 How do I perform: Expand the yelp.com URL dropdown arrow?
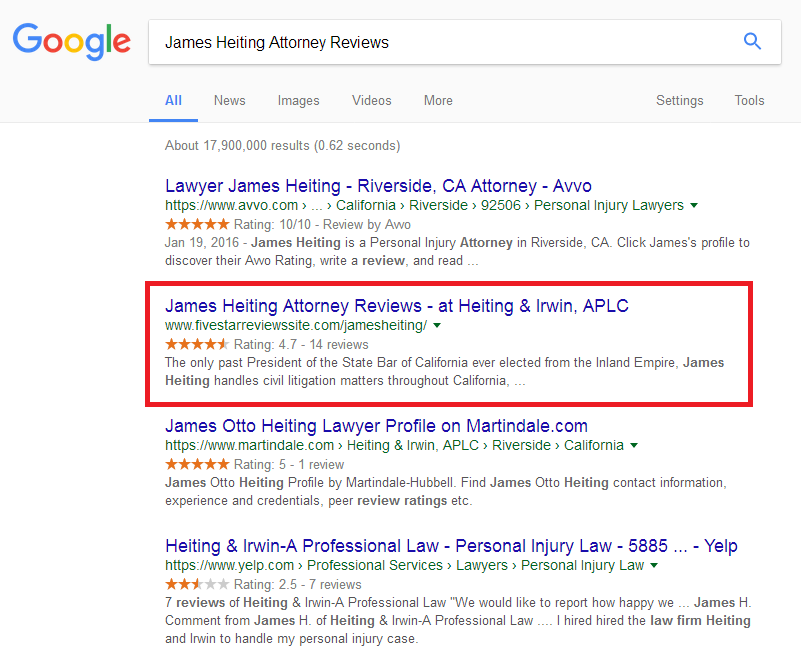[x=654, y=565]
